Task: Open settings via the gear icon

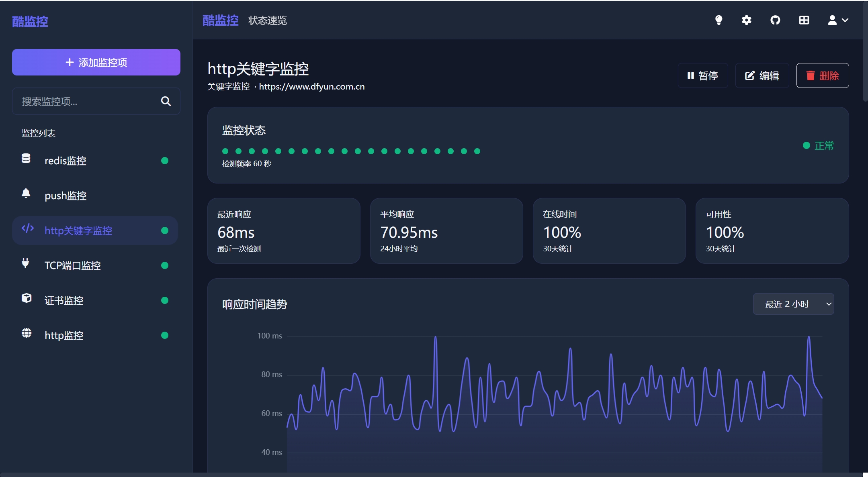Action: pos(747,20)
